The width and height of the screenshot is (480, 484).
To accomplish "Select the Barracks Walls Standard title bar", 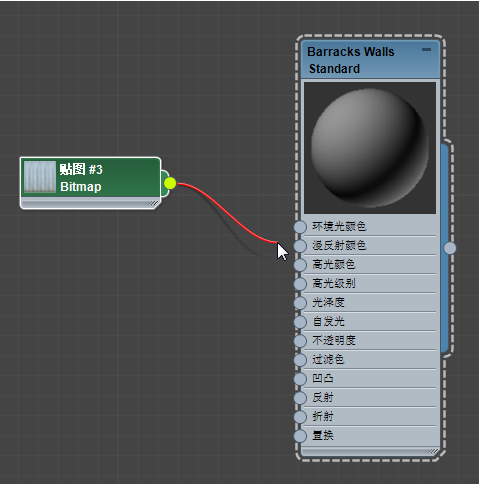I will 370,60.
